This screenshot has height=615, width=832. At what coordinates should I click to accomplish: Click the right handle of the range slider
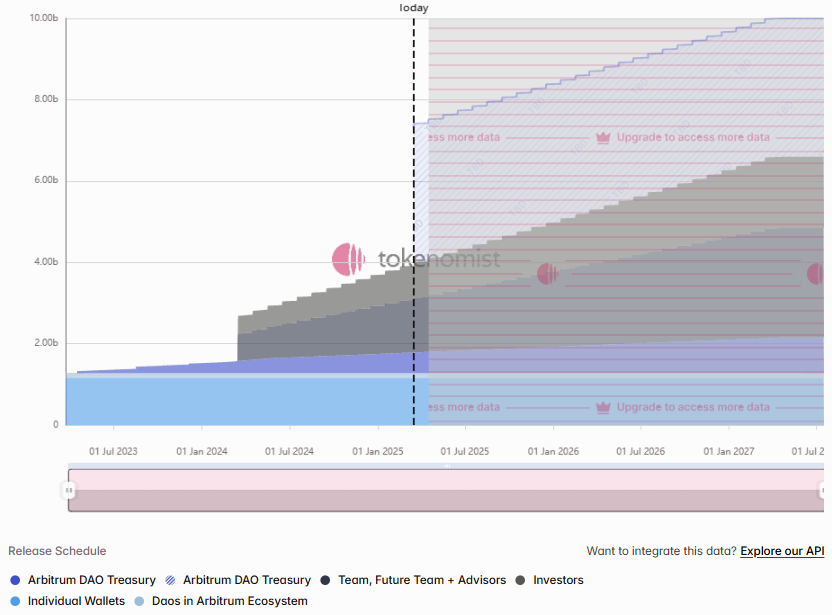(823, 490)
